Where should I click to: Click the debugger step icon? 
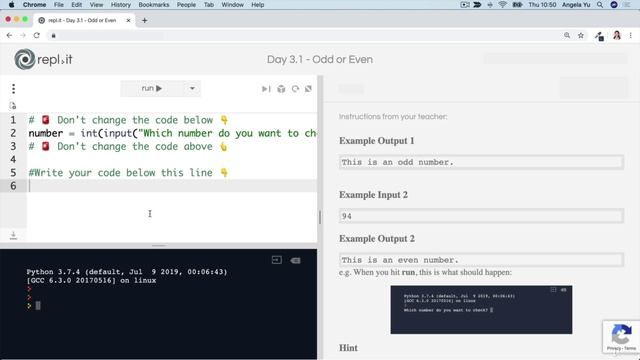click(x=266, y=89)
